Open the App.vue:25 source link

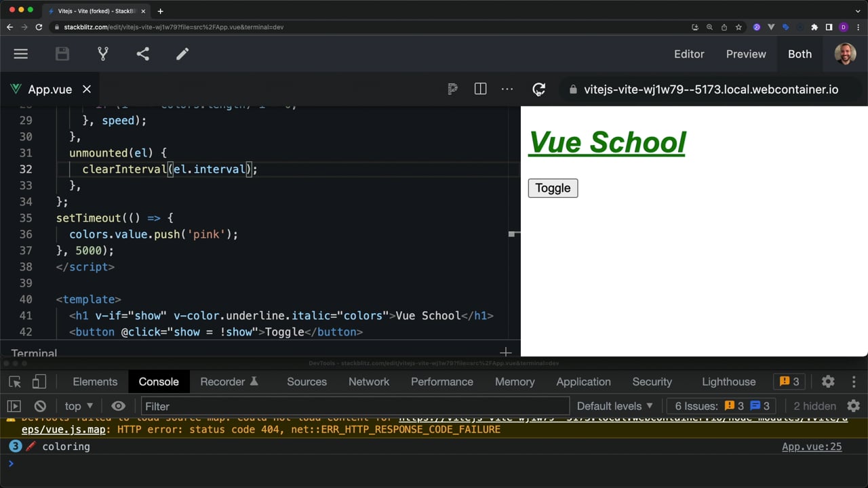812,447
